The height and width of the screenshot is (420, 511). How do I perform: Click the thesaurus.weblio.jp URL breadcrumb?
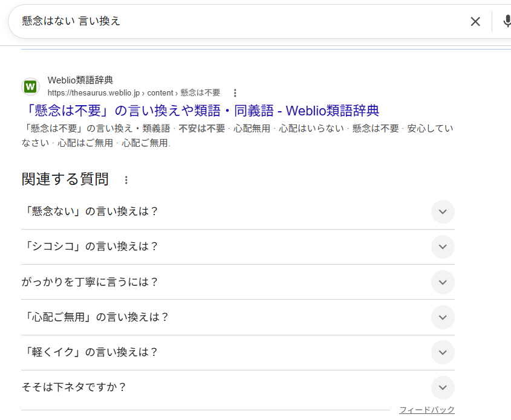[x=134, y=93]
